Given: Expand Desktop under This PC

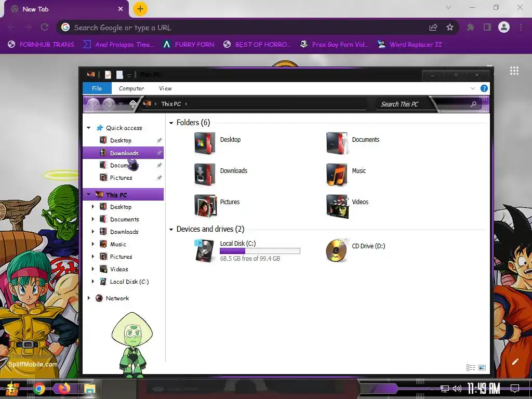Looking at the screenshot, I should [93, 207].
